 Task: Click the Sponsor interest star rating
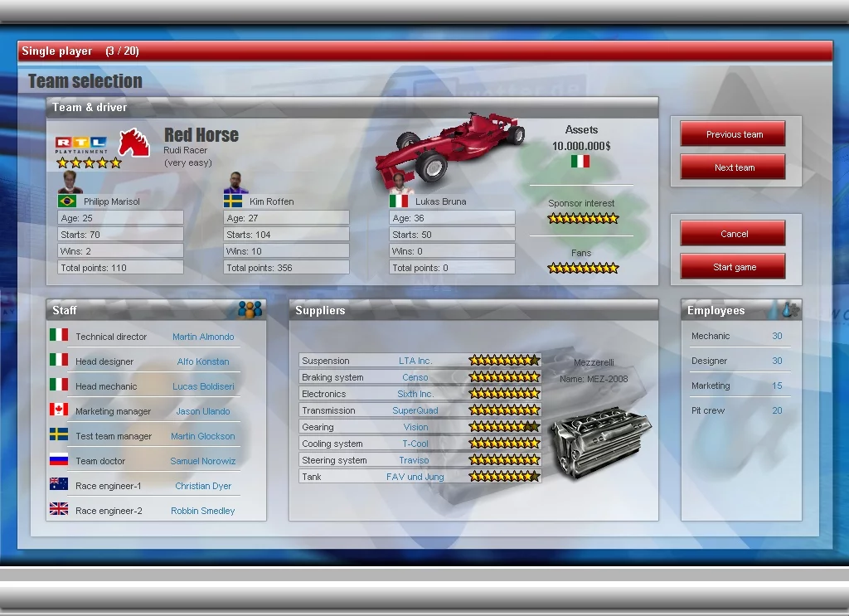581,218
